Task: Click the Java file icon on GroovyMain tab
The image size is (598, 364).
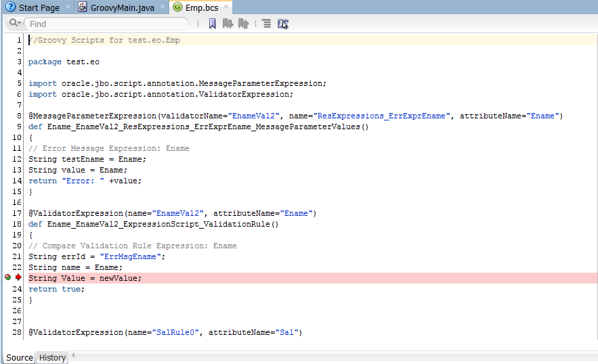Action: [83, 7]
